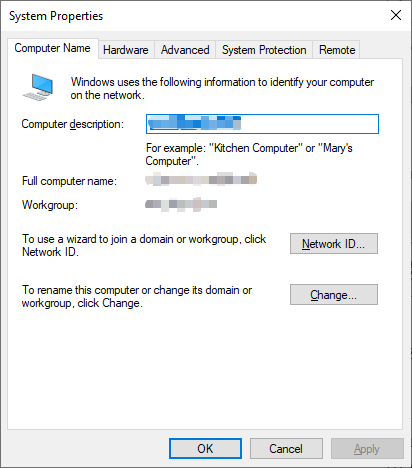Click inside the Computer description field
The width and height of the screenshot is (412, 468).
[x=262, y=124]
